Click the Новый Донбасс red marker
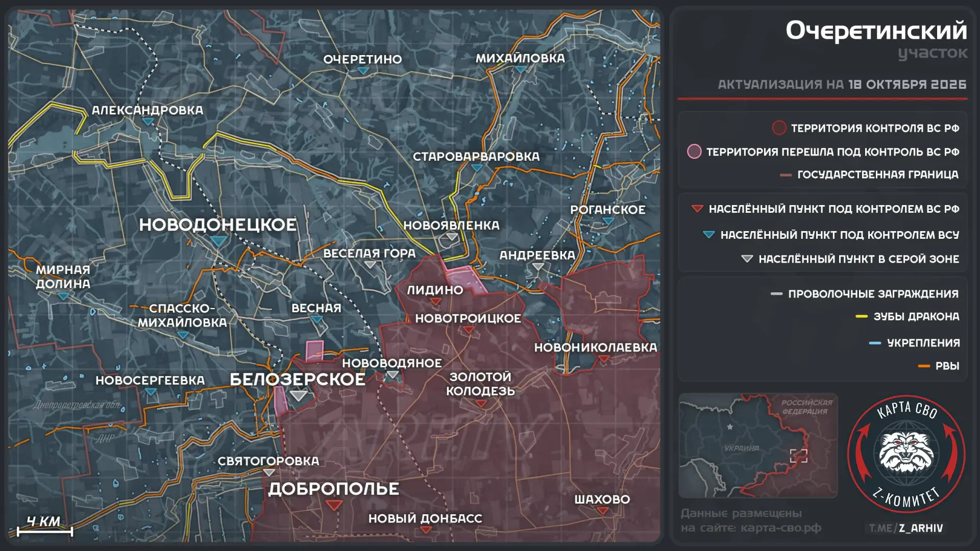 pos(426,530)
